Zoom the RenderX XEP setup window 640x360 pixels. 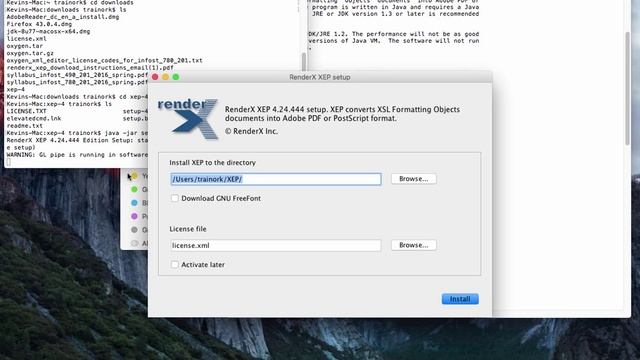[176, 77]
